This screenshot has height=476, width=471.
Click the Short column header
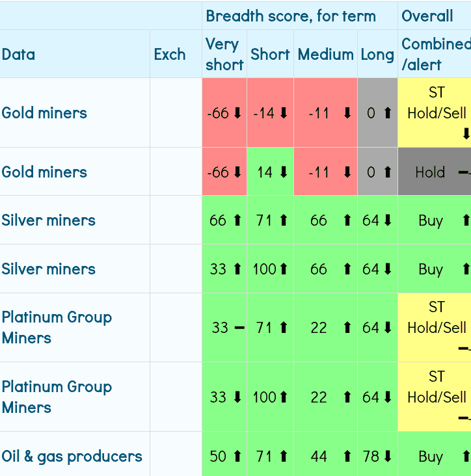click(x=270, y=54)
